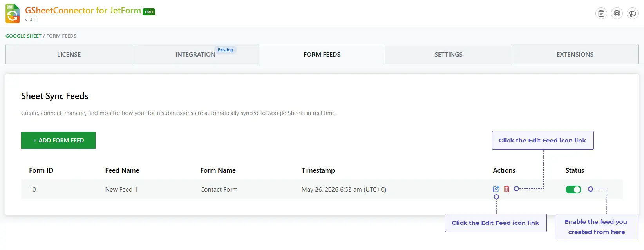Switch to the License tab
644x250 pixels.
(69, 54)
